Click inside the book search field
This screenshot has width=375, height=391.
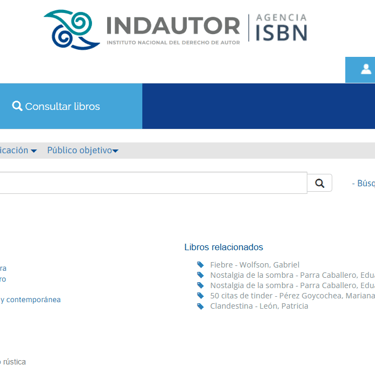click(153, 183)
